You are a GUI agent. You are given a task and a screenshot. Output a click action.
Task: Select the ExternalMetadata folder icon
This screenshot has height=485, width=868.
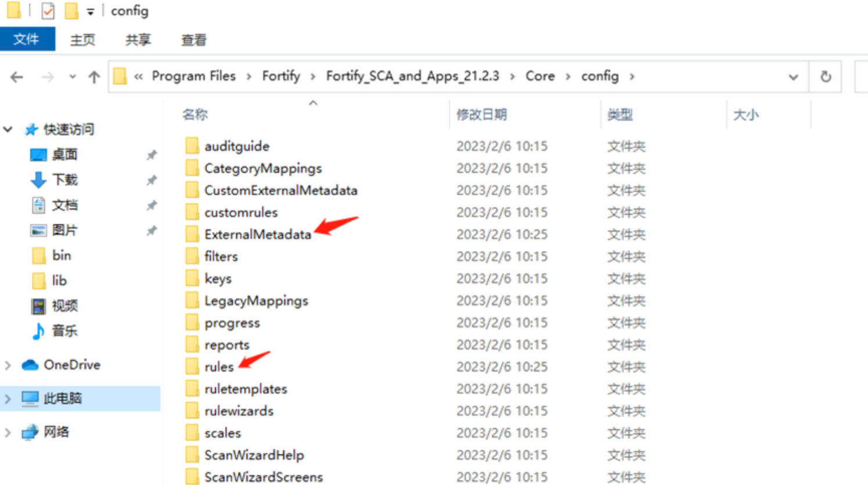tap(192, 234)
